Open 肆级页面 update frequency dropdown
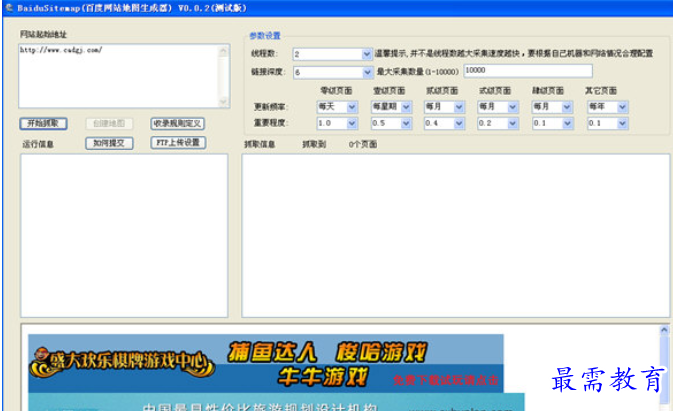 [x=552, y=107]
